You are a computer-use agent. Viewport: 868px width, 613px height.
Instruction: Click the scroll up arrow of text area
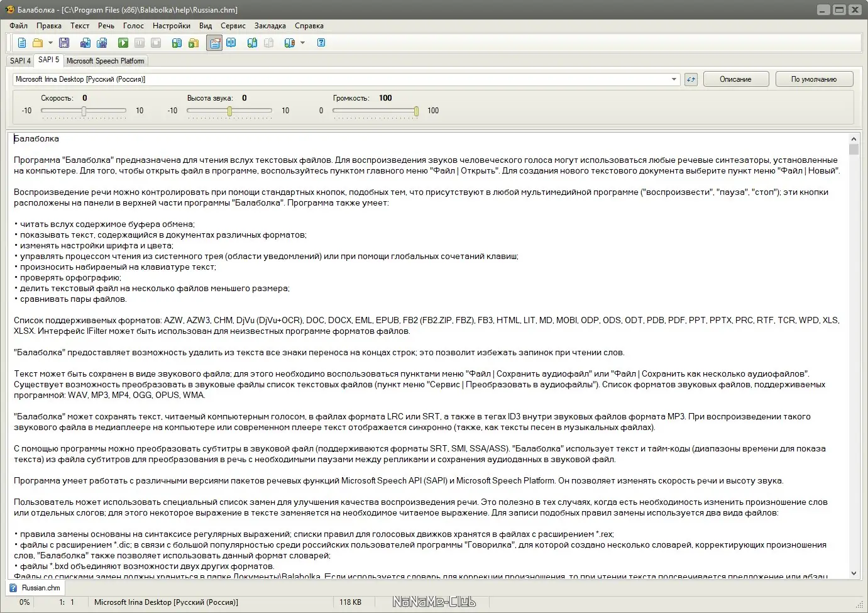[x=854, y=139]
